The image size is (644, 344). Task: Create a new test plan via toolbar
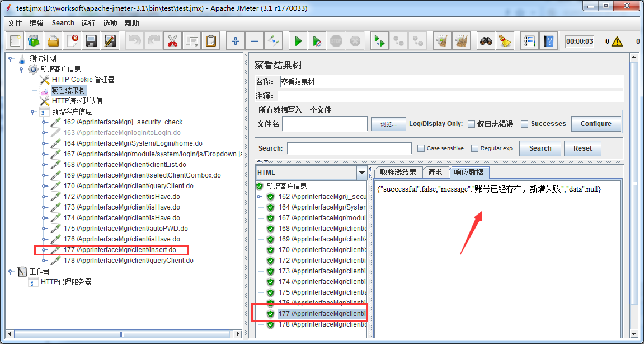tap(16, 41)
